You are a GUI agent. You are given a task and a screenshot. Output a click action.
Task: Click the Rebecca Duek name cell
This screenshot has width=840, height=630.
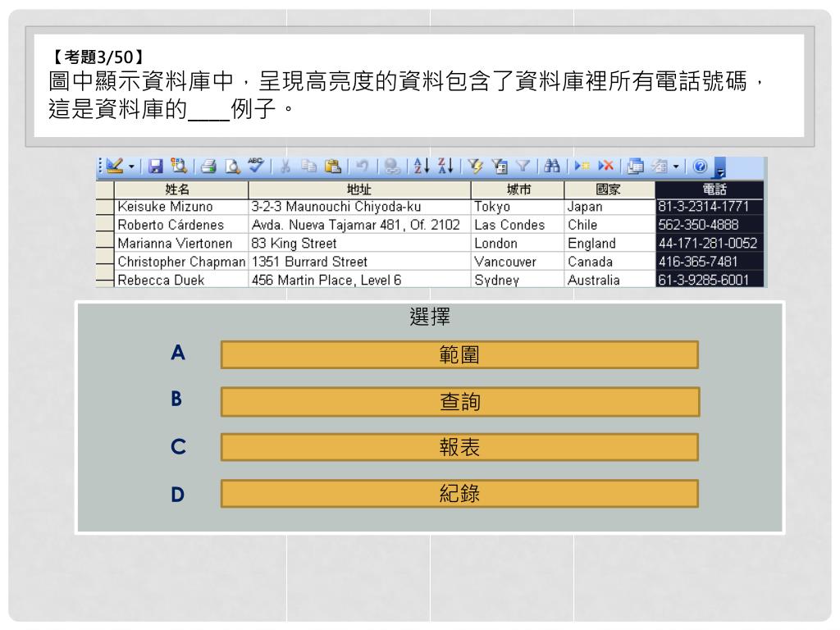tap(181, 281)
